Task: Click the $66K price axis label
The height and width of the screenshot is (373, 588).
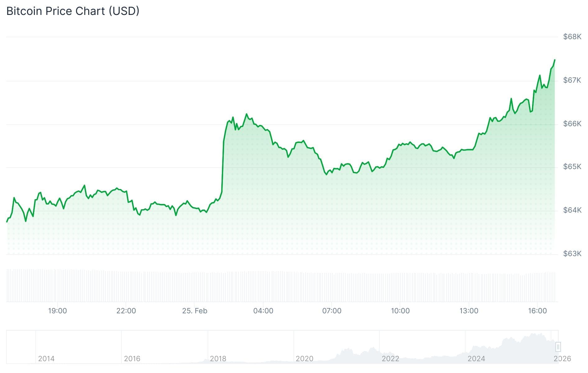Action: (572, 124)
